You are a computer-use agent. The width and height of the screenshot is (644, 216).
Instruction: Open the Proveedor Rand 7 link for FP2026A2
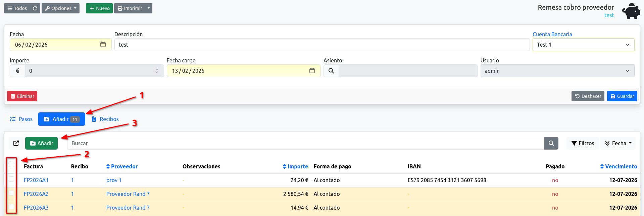point(128,194)
